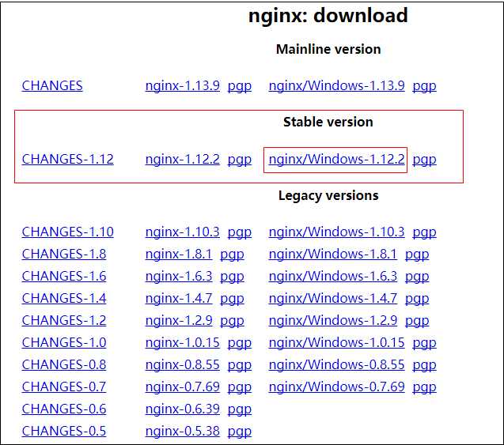Viewport: 504px width, 445px height.
Task: Download nginx-0.8.55 source
Action: click(183, 364)
